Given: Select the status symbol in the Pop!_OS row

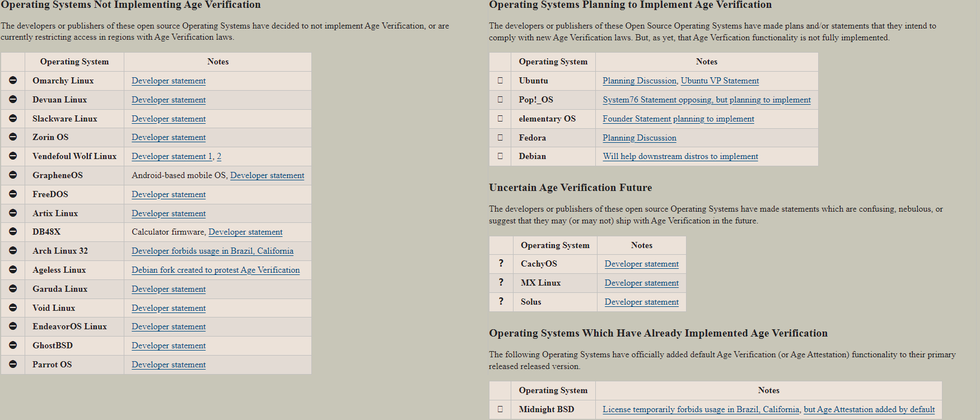Looking at the screenshot, I should coord(501,100).
